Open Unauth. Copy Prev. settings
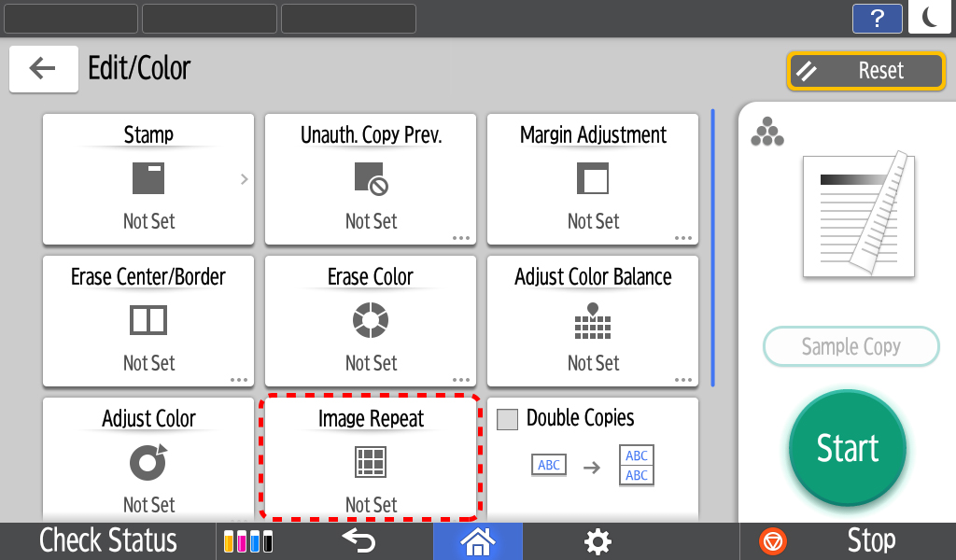 click(x=371, y=178)
